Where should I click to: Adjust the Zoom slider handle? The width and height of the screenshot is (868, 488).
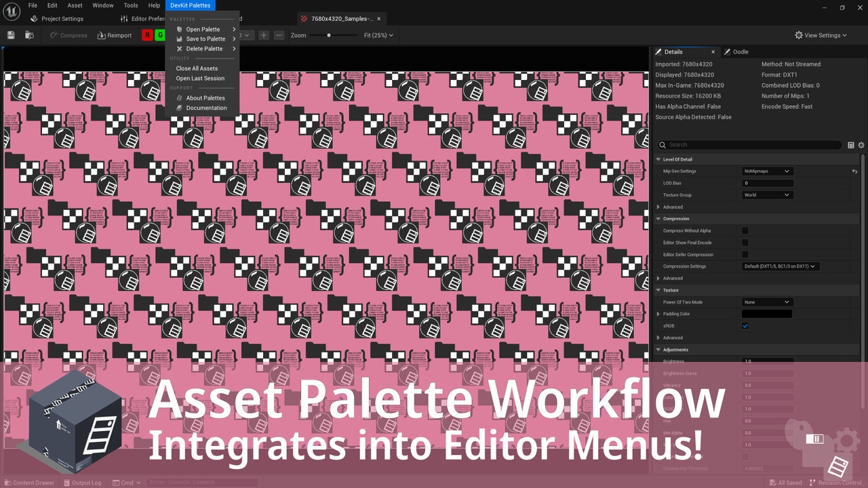tap(329, 35)
